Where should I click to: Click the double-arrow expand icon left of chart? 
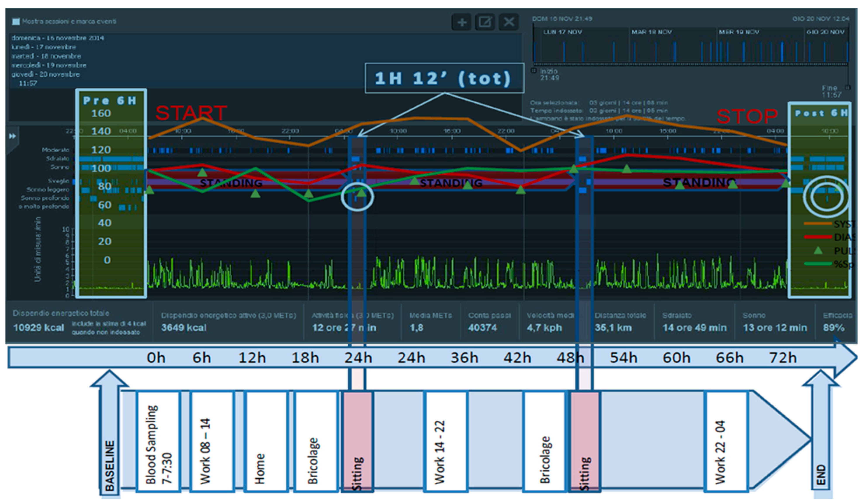[x=12, y=136]
